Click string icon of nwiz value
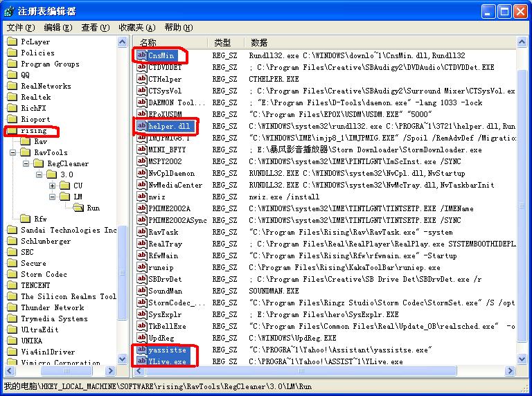The image size is (532, 396). point(141,197)
